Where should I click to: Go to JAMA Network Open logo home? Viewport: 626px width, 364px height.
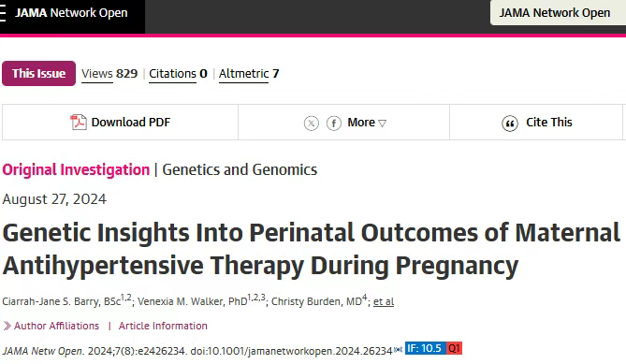[71, 13]
